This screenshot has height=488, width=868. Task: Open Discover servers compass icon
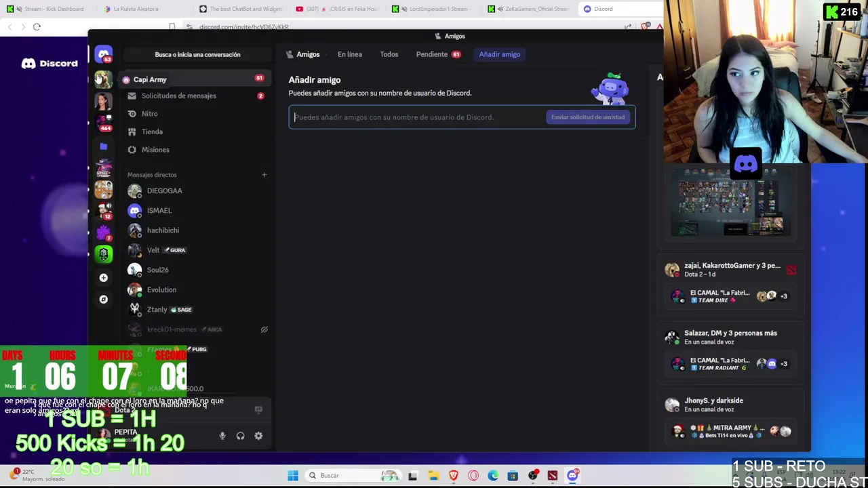[x=103, y=299]
